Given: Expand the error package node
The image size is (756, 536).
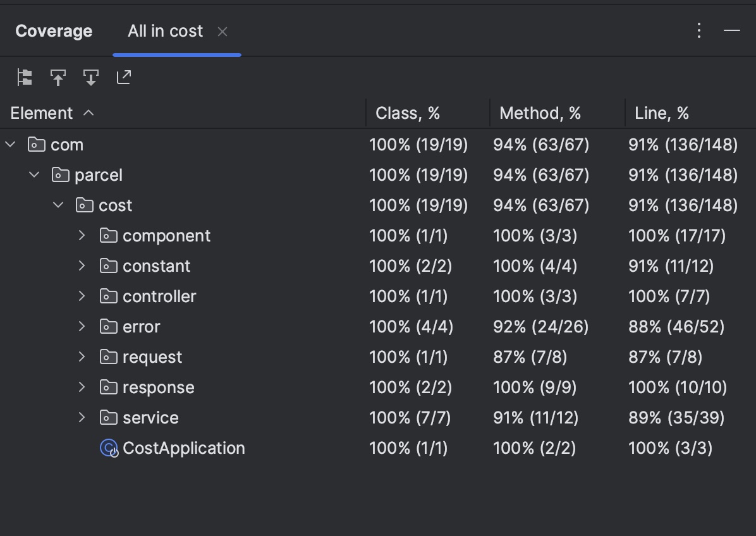Looking at the screenshot, I should coord(82,327).
